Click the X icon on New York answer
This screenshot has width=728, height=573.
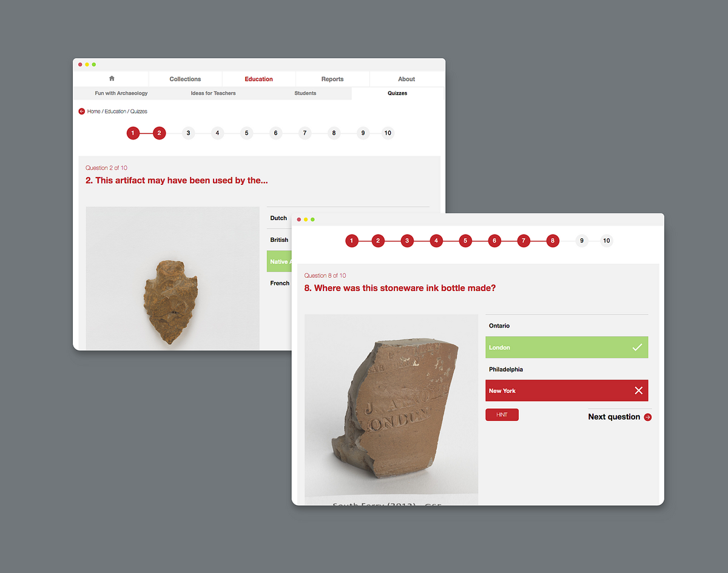638,391
